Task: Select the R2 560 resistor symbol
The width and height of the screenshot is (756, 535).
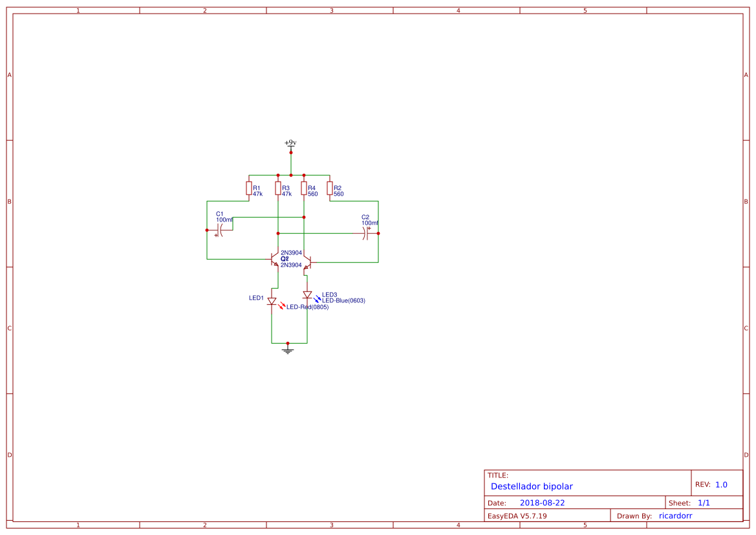Action: click(331, 187)
